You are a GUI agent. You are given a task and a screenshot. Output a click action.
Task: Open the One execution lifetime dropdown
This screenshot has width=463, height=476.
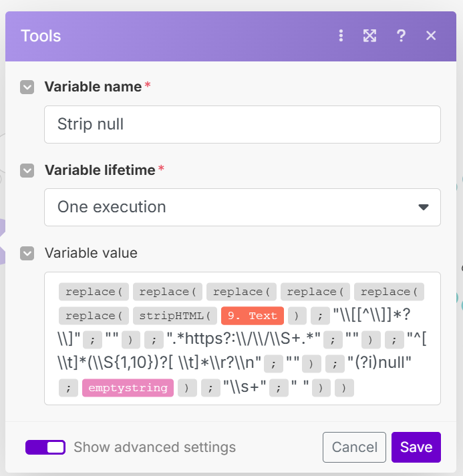[242, 207]
